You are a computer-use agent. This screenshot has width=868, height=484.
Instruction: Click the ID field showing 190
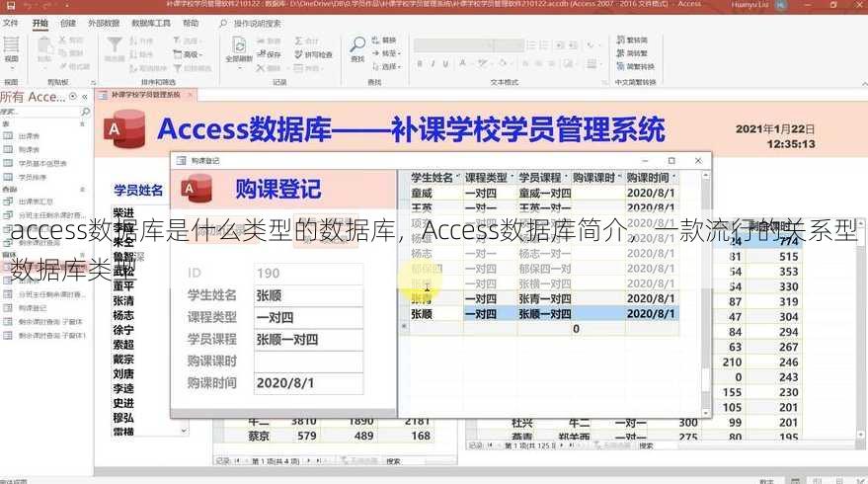click(308, 274)
